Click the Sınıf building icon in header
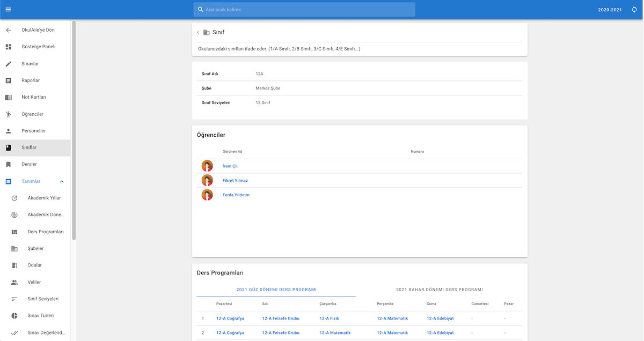Viewport: 644px width, 341px height. click(x=207, y=32)
